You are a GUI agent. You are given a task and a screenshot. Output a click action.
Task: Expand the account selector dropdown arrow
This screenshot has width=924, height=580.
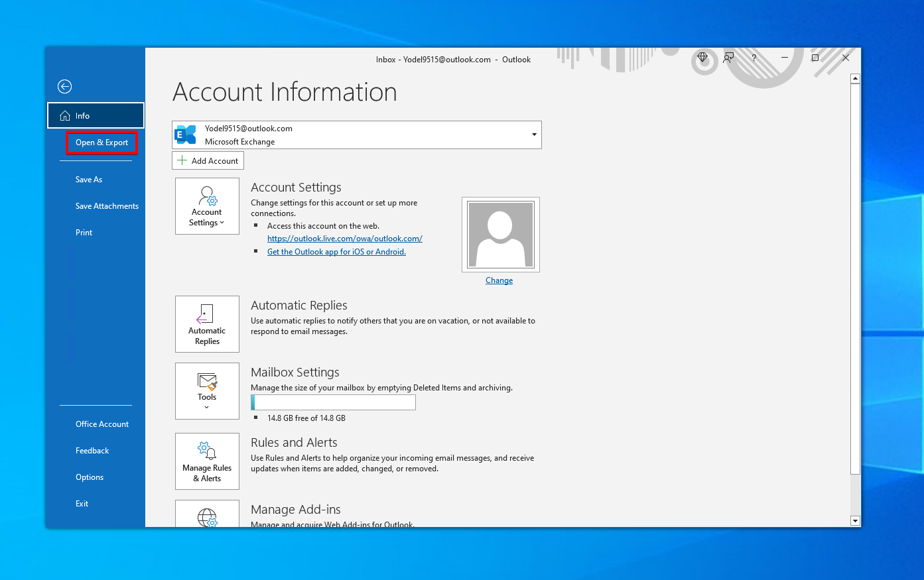click(534, 135)
